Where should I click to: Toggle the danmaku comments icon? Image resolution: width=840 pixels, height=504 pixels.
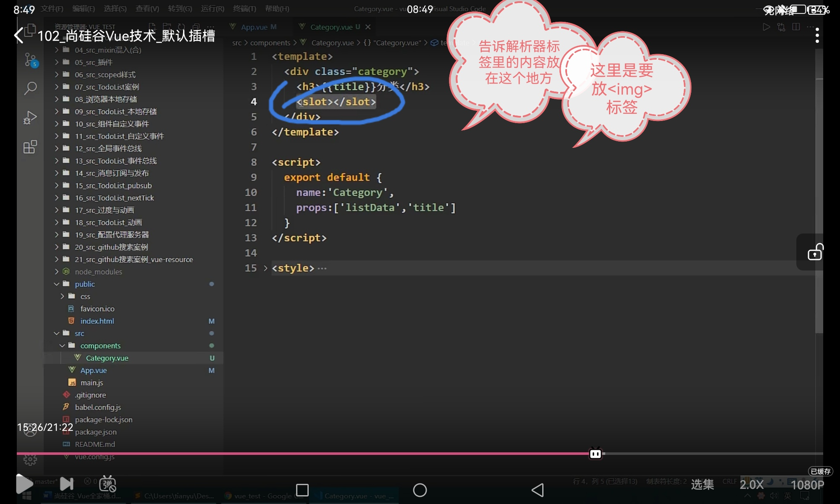point(108,484)
